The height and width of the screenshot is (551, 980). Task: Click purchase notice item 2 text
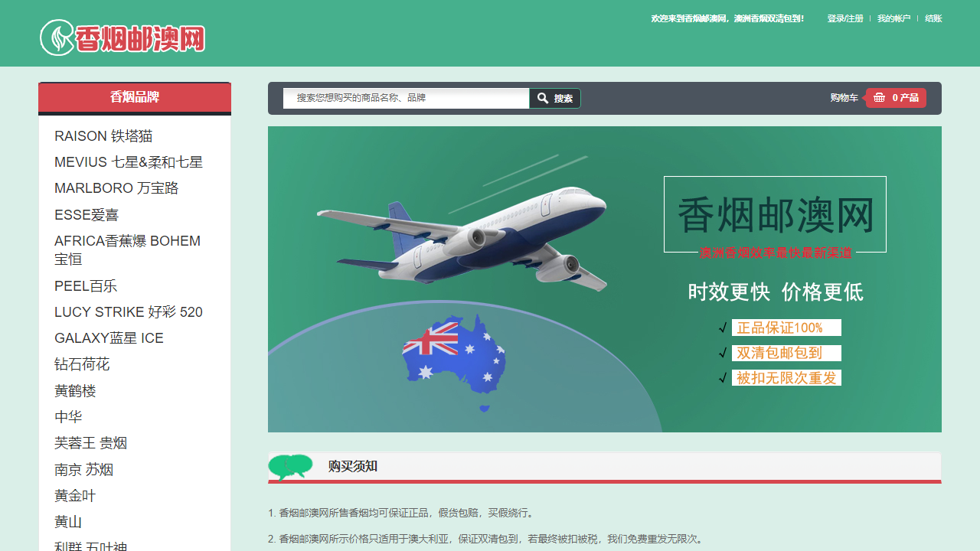click(485, 539)
